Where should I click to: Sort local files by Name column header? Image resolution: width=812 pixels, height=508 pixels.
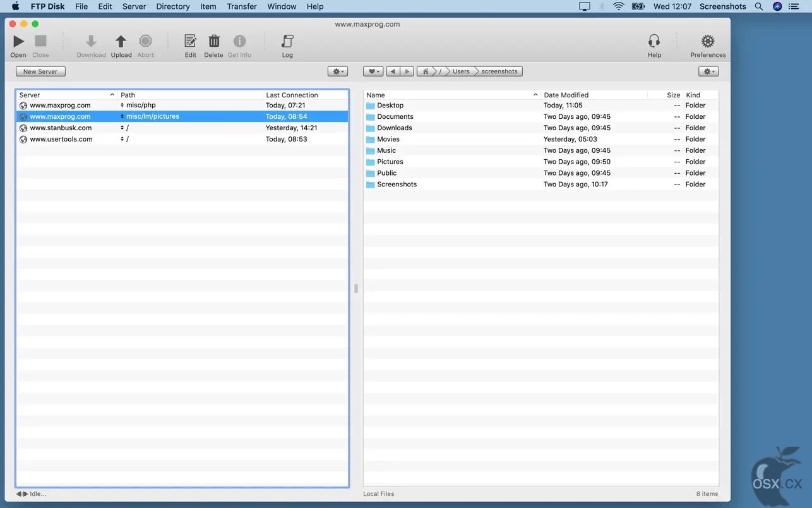coord(452,95)
